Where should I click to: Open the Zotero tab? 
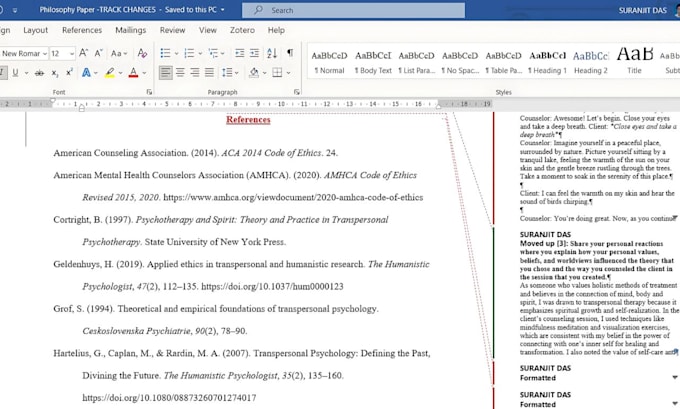pos(242,30)
